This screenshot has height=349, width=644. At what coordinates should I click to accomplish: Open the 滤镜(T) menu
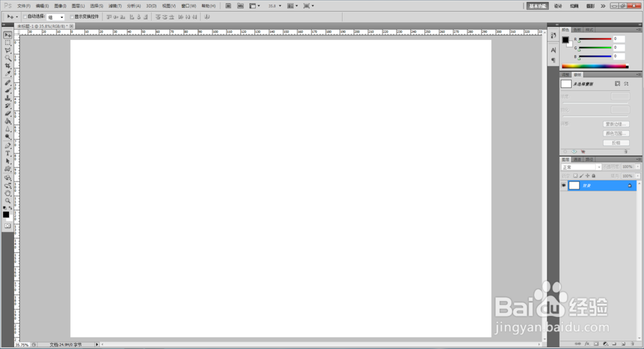[115, 6]
